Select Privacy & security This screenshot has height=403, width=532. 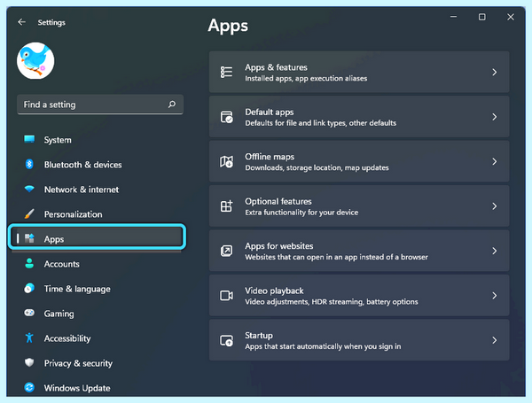78,363
